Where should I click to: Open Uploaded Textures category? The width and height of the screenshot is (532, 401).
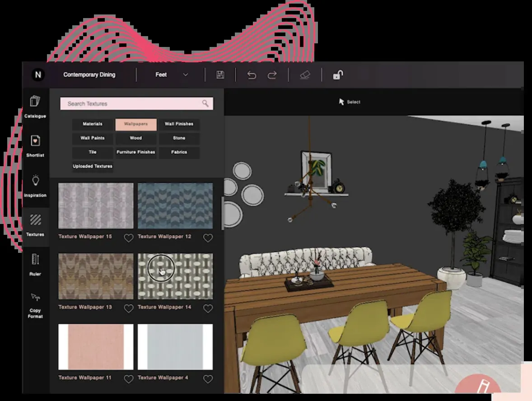coord(93,166)
